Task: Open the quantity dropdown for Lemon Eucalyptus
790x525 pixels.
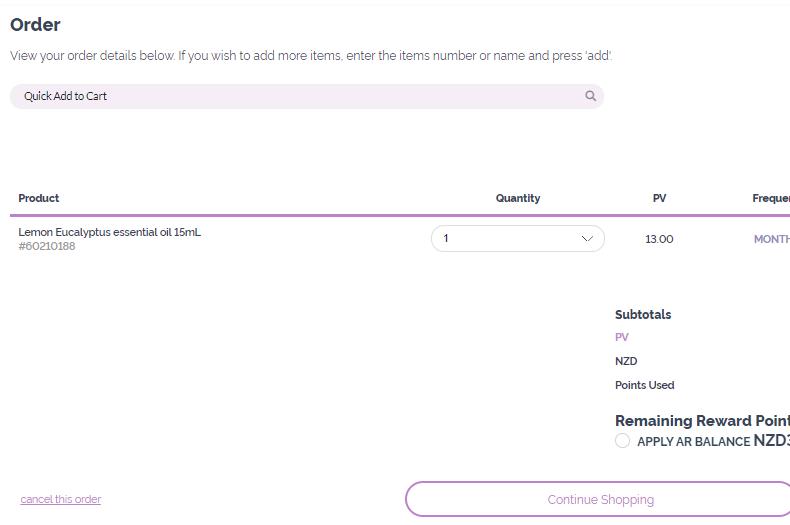Action: (x=517, y=239)
